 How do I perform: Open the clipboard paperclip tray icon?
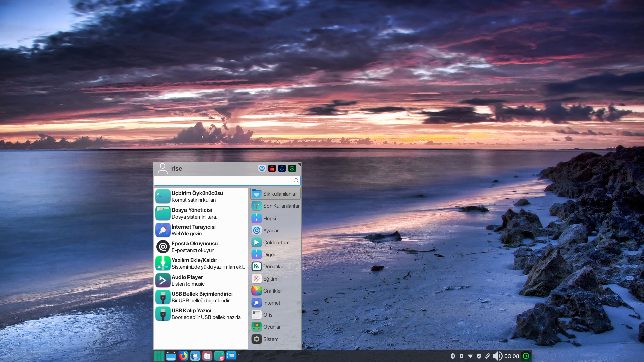pyautogui.click(x=488, y=356)
